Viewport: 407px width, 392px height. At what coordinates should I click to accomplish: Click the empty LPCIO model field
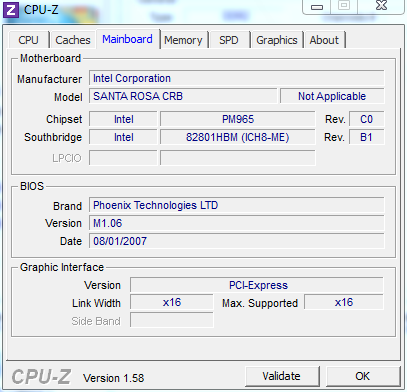pos(238,158)
